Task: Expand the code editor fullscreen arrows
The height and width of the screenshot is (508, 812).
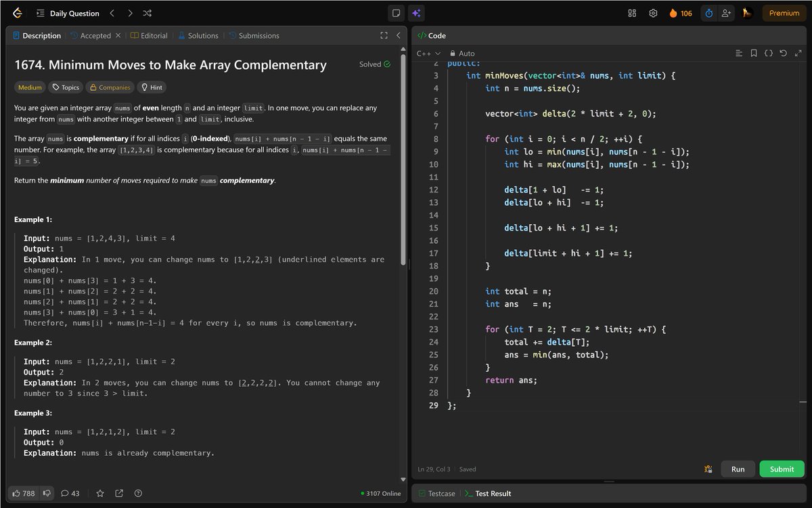Action: [797, 53]
